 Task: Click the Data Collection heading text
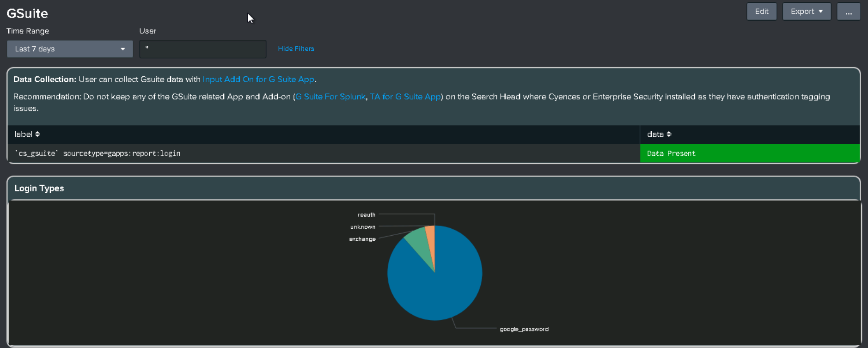[x=45, y=79]
